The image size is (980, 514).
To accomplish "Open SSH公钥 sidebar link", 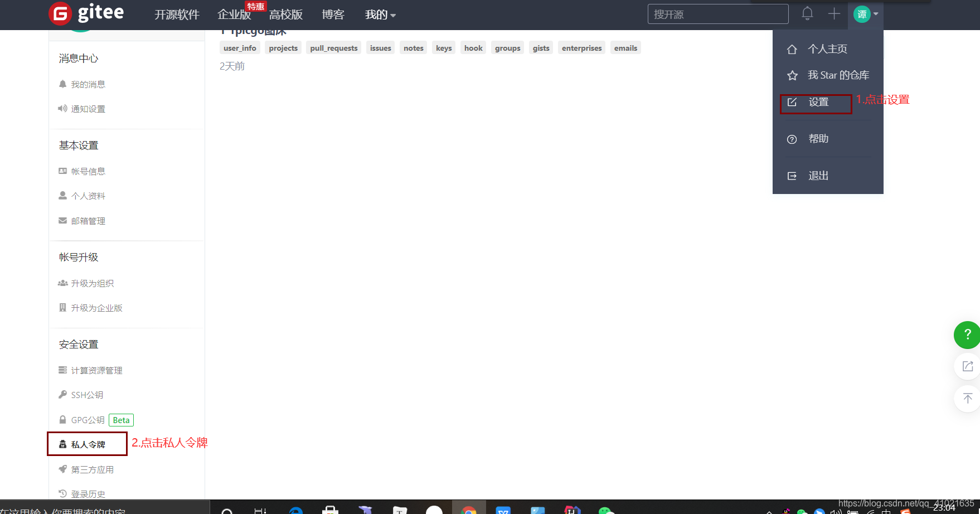I will pos(87,395).
